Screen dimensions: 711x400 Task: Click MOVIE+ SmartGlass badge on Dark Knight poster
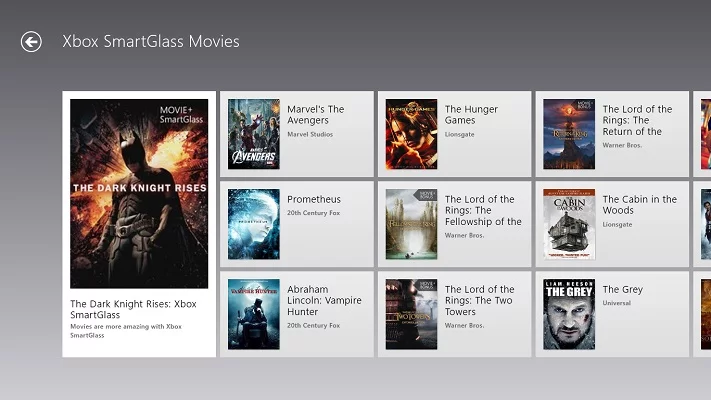pyautogui.click(x=181, y=115)
